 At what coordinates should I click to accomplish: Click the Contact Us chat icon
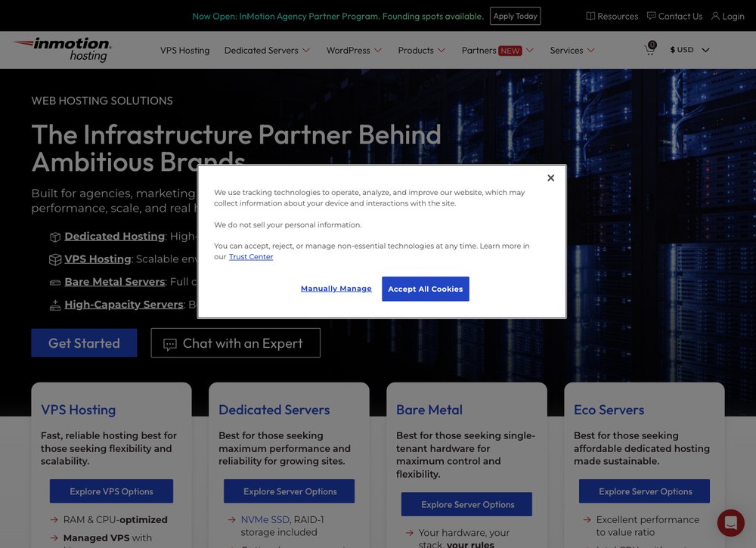(x=651, y=16)
